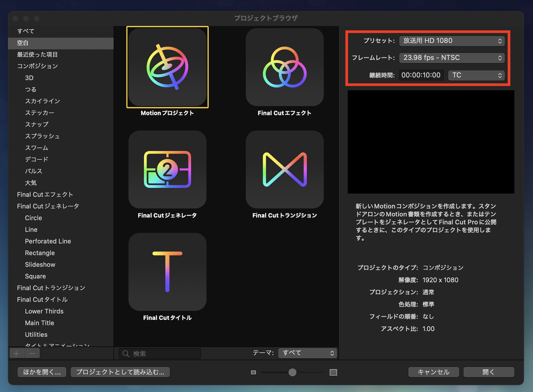
Task: Click the 継続時間 duration field
Action: [x=421, y=75]
